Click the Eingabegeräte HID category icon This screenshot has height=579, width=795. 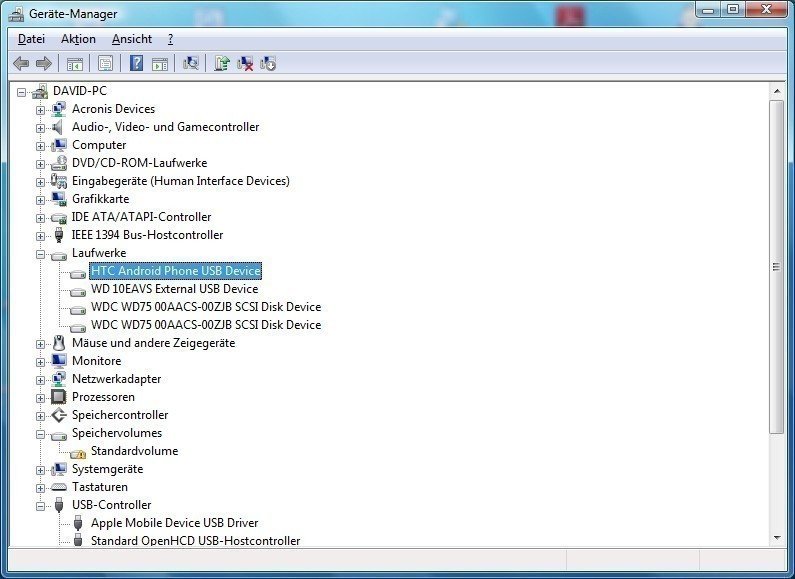59,181
